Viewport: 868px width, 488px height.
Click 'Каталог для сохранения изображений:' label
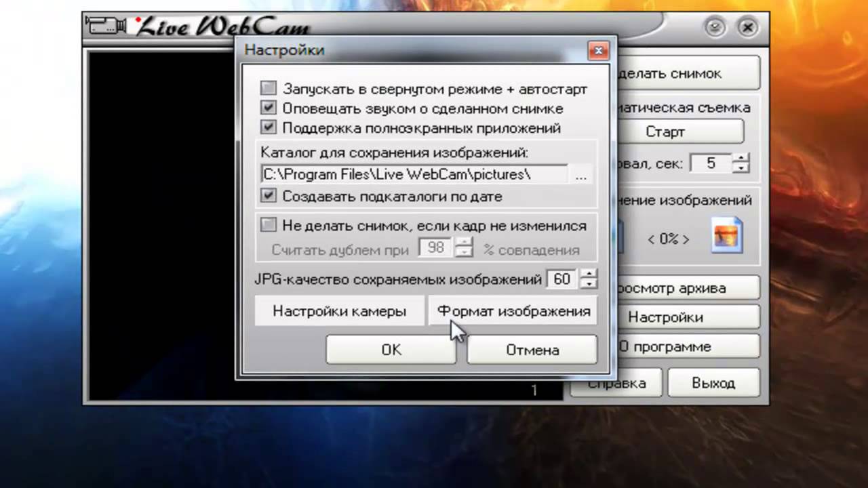394,152
